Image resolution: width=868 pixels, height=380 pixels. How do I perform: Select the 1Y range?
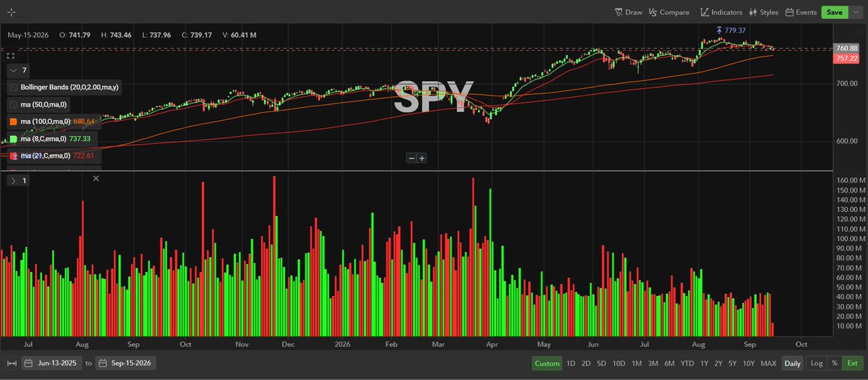click(x=705, y=363)
